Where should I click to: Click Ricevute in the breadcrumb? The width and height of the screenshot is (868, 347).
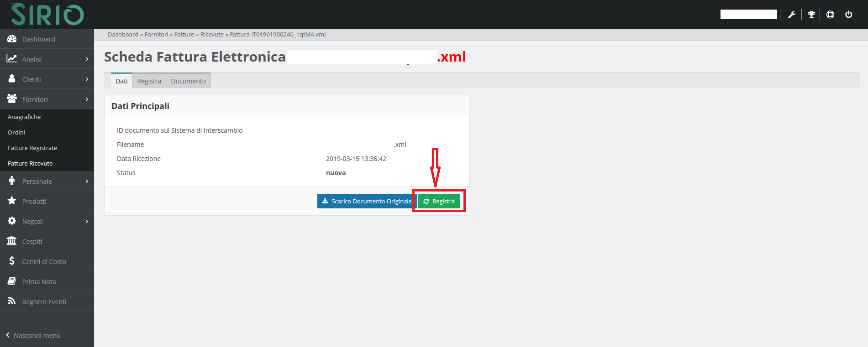(212, 35)
